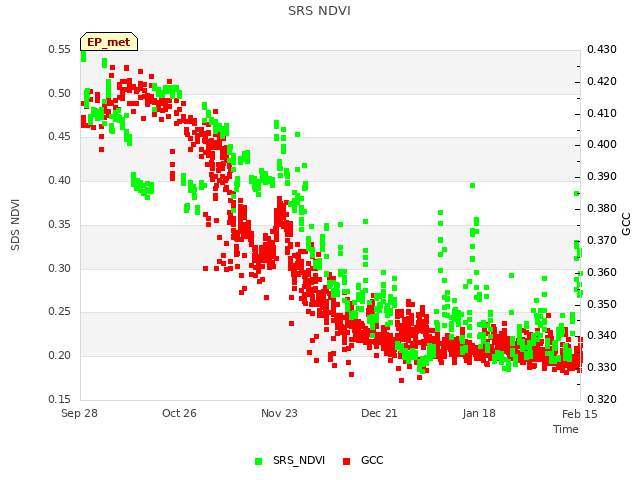Click the 0.330 right axis value

coord(602,367)
